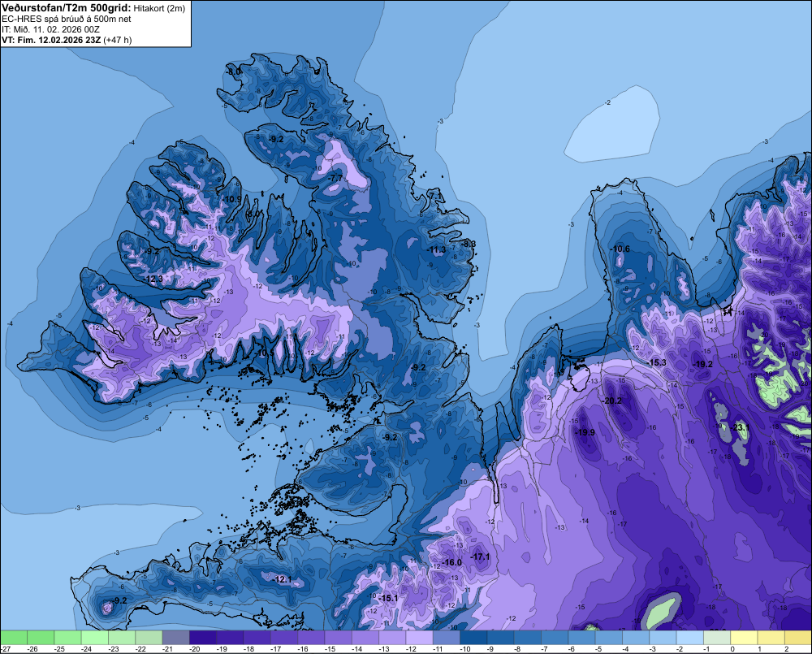Click the bold "-11.3" temperature label
This screenshot has height=654, width=812.
pyautogui.click(x=437, y=249)
